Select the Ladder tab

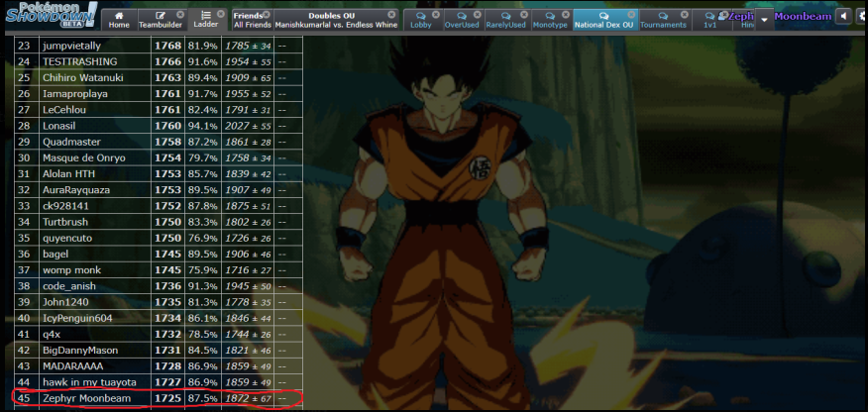[x=205, y=20]
